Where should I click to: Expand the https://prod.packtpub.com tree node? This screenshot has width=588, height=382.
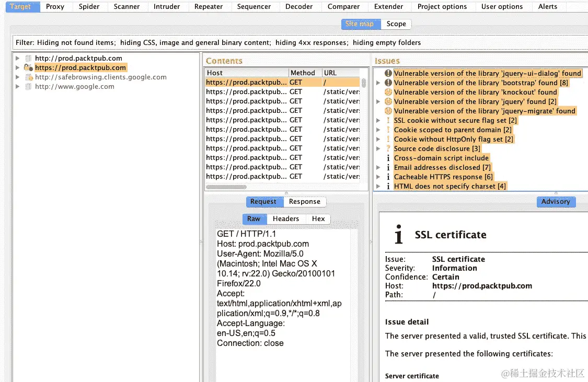point(17,67)
